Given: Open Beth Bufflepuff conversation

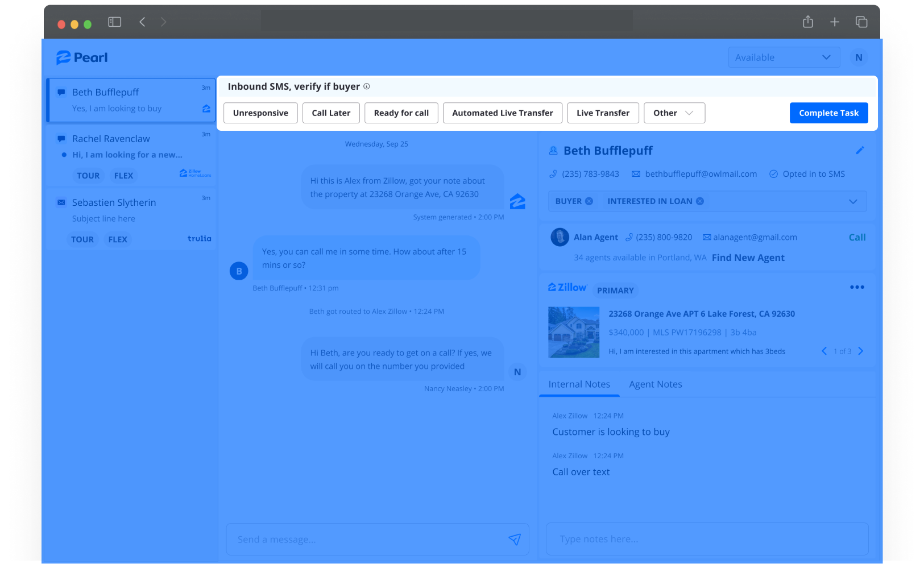Looking at the screenshot, I should (x=131, y=100).
